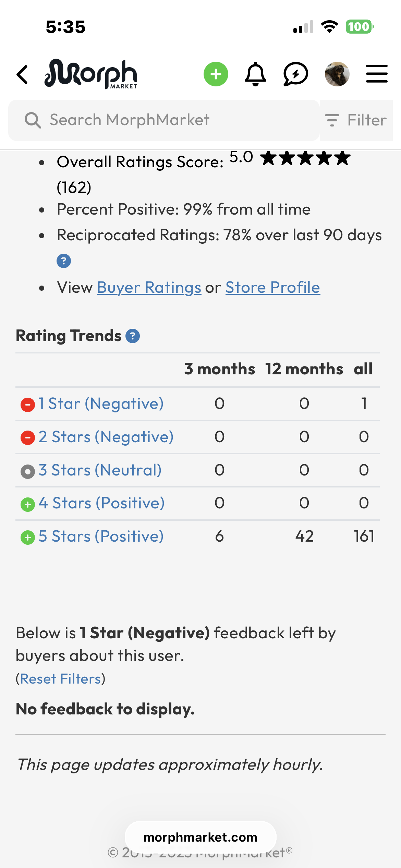The width and height of the screenshot is (401, 868).
Task: Show 5 Stars (Positive) feedback
Action: 101,537
